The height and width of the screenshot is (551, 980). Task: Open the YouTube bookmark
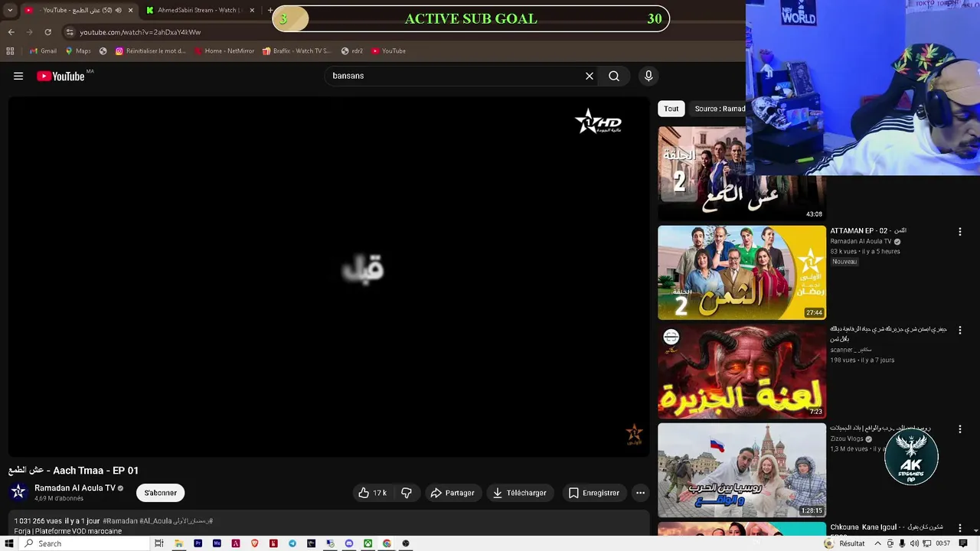(x=389, y=51)
